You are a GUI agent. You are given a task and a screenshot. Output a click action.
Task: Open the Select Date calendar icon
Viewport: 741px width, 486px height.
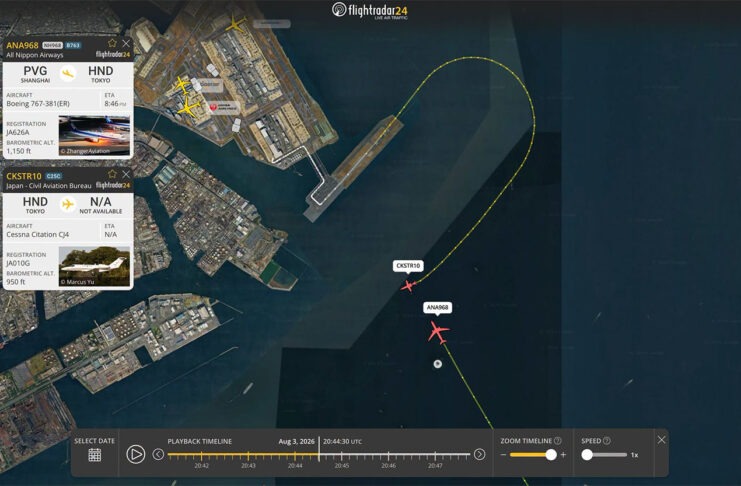pos(95,455)
